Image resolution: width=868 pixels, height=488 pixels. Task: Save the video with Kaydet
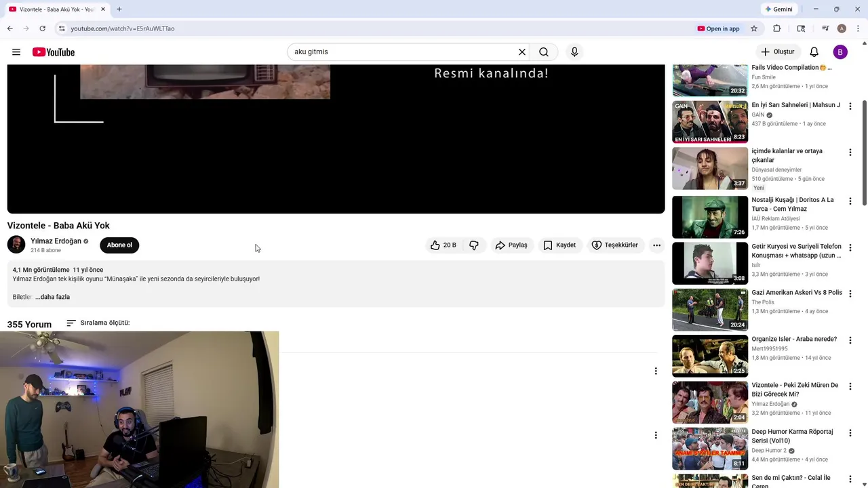click(x=559, y=245)
